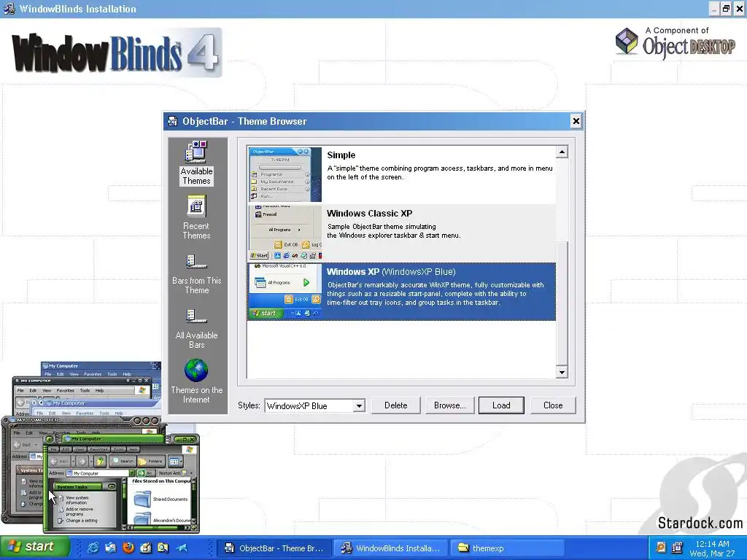
Task: Click the Windows Classic XP theme title
Action: point(370,214)
